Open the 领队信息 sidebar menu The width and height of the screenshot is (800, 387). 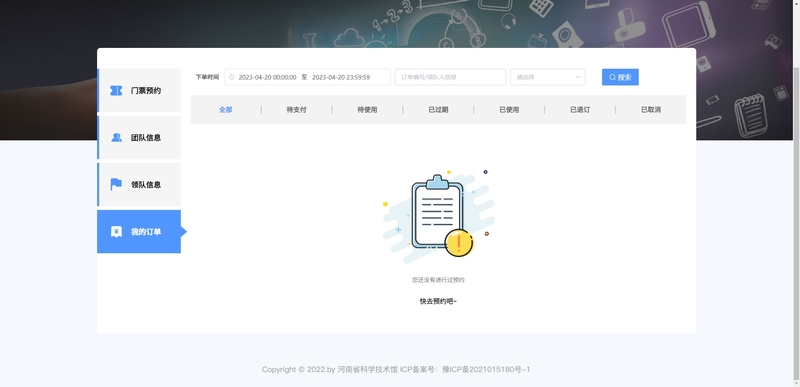point(139,185)
